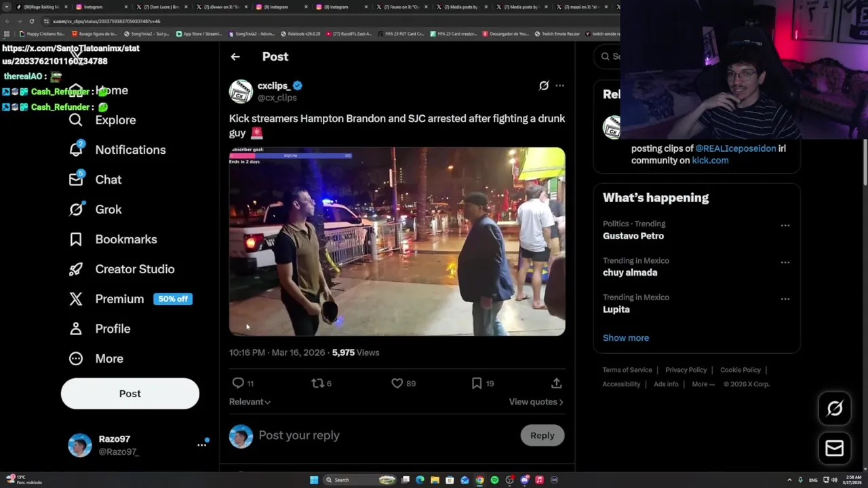This screenshot has width=868, height=488.
Task: Click the taskbar Search box
Action: tap(359, 480)
